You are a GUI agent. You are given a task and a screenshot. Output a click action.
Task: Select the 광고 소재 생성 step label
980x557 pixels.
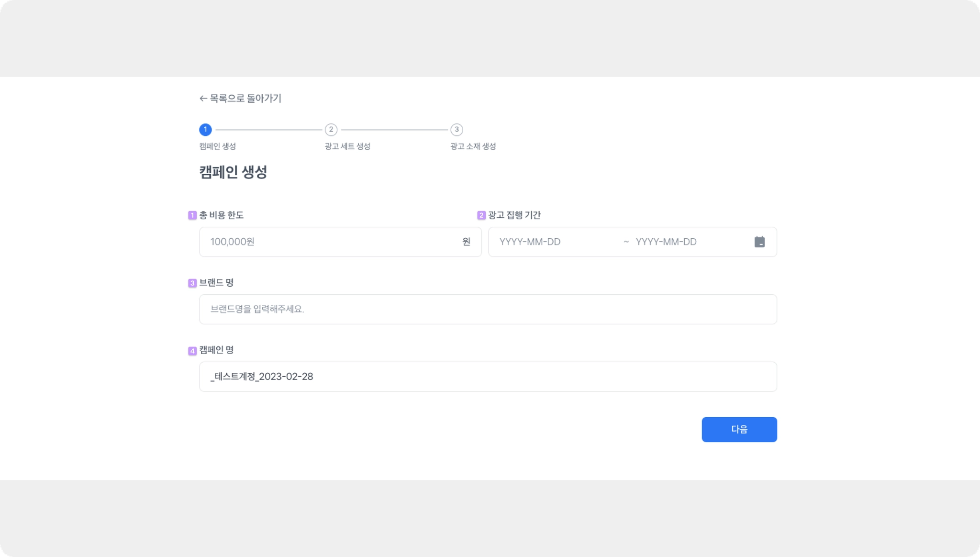pyautogui.click(x=473, y=146)
